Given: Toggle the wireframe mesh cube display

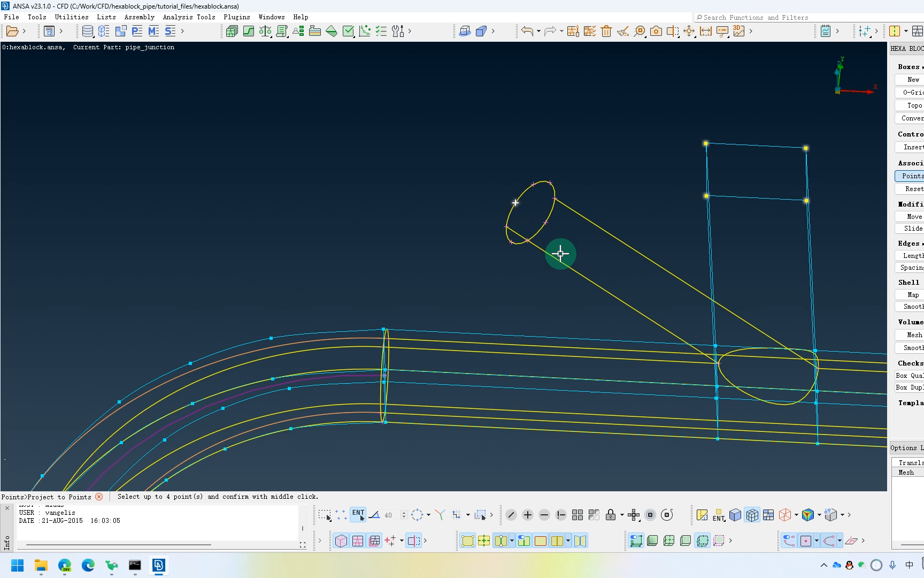Looking at the screenshot, I should 752,515.
